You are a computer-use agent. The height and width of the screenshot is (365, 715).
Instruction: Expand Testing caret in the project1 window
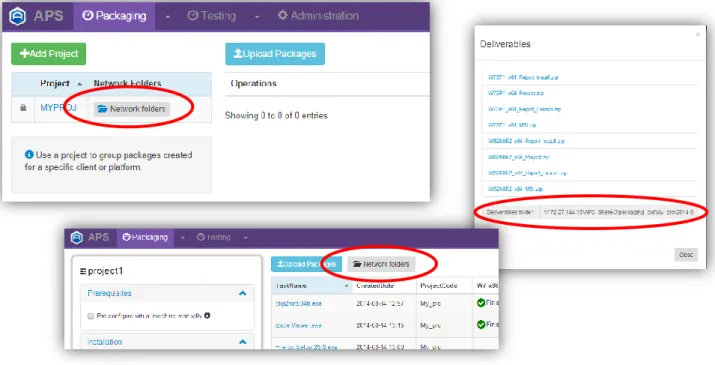(245, 238)
